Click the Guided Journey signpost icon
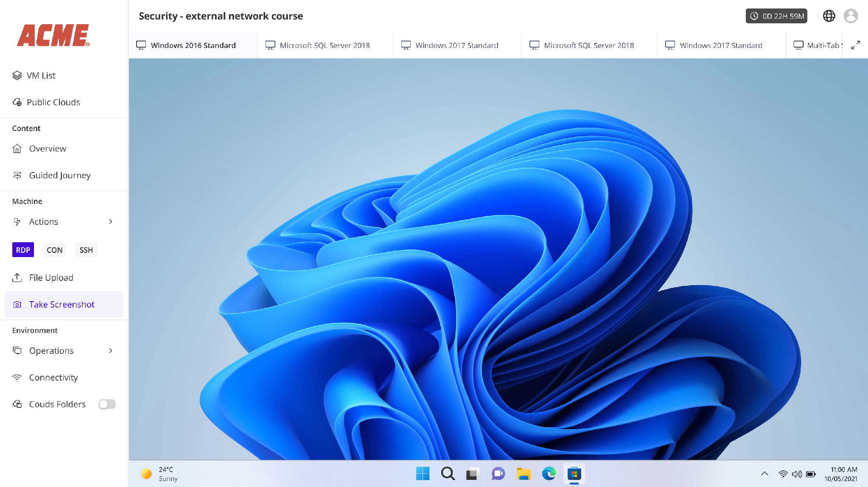868x487 pixels. coord(17,175)
